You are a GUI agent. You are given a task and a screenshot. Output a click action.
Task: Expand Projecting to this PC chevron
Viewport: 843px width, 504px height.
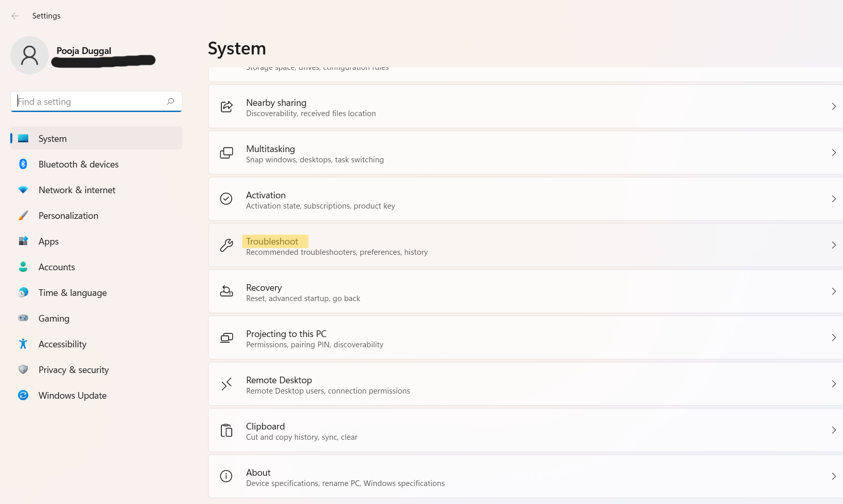pos(833,338)
